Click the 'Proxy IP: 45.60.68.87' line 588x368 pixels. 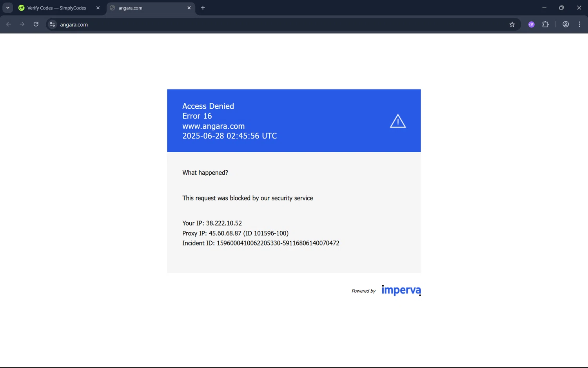[236, 233]
